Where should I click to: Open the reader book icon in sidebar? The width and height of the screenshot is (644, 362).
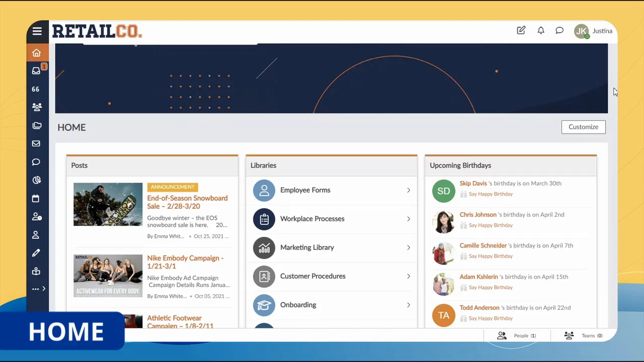36,271
